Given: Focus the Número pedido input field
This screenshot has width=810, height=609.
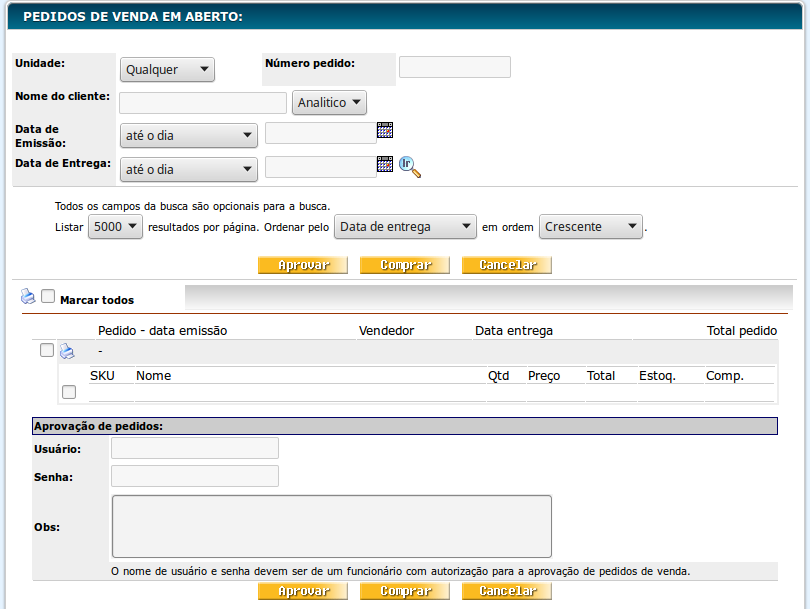Looking at the screenshot, I should [454, 67].
